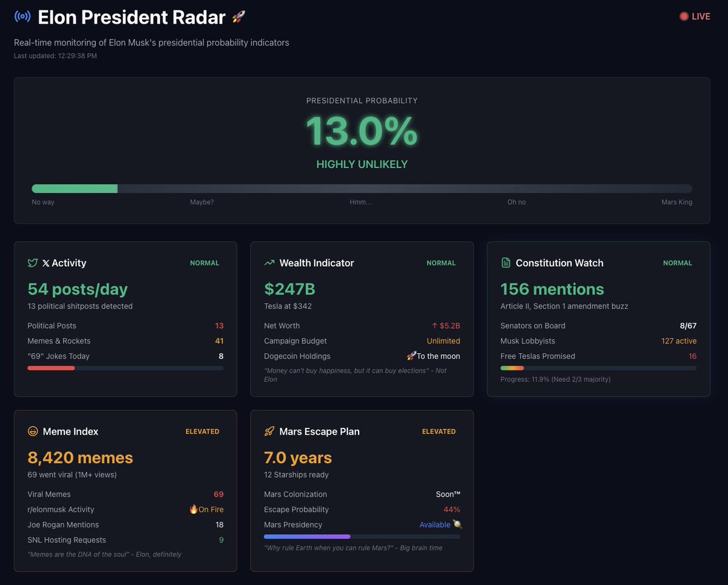The width and height of the screenshot is (728, 585).
Task: Click the presidential probability progress bar
Action: pos(362,189)
